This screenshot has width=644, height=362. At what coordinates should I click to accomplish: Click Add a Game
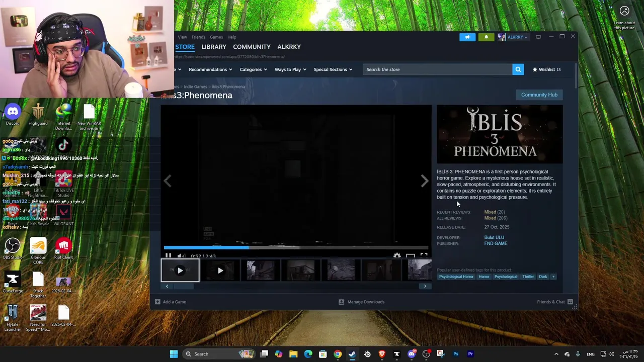coord(171,302)
